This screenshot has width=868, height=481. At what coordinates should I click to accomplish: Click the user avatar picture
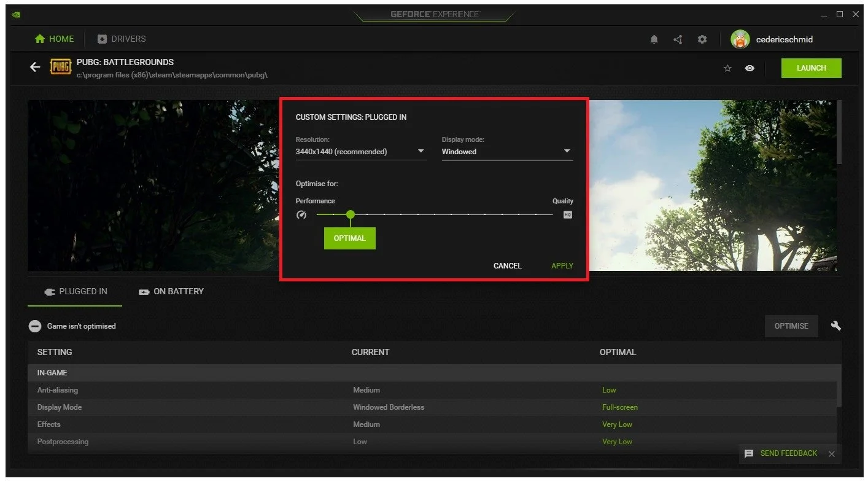(x=740, y=39)
